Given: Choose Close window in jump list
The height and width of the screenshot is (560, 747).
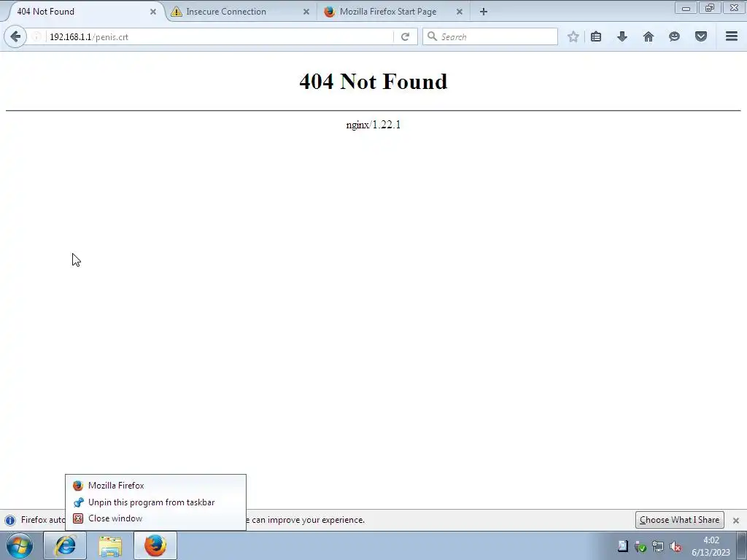Looking at the screenshot, I should (x=155, y=518).
